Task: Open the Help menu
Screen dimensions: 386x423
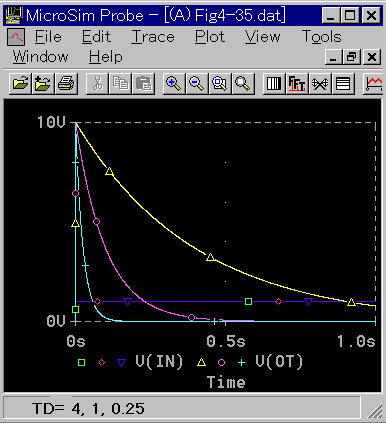Action: point(106,57)
